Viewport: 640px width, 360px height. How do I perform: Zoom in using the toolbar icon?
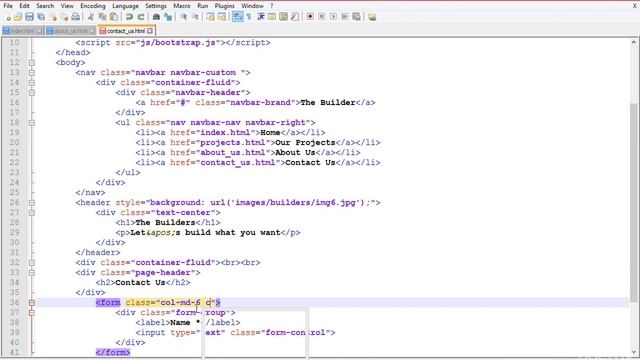click(x=183, y=17)
